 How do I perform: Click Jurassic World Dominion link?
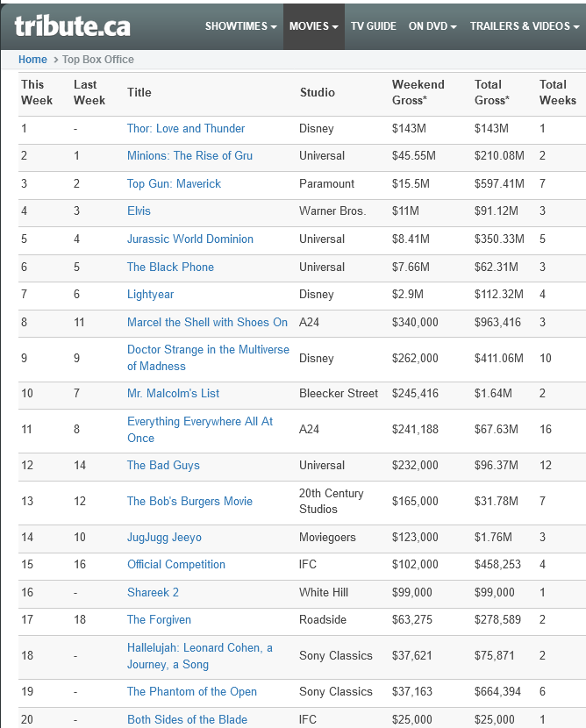pyautogui.click(x=189, y=239)
